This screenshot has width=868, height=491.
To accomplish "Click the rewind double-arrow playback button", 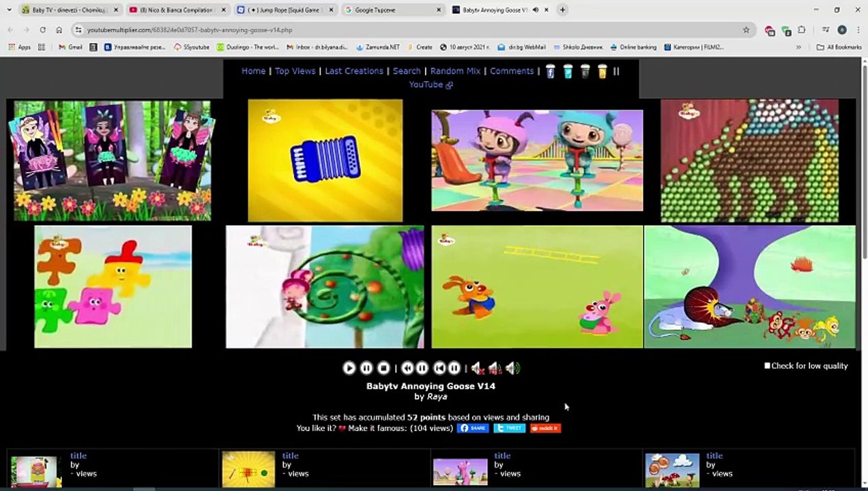I will click(x=407, y=368).
